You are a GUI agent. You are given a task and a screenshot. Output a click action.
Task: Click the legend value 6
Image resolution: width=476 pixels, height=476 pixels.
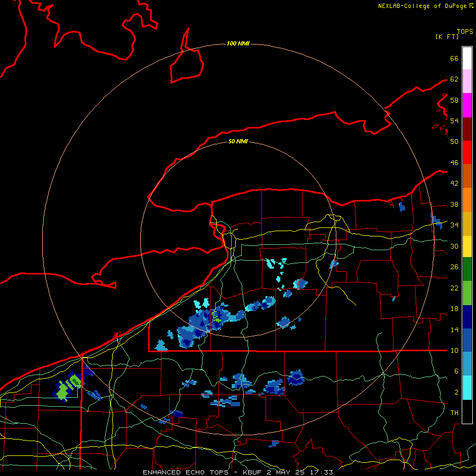point(456,371)
